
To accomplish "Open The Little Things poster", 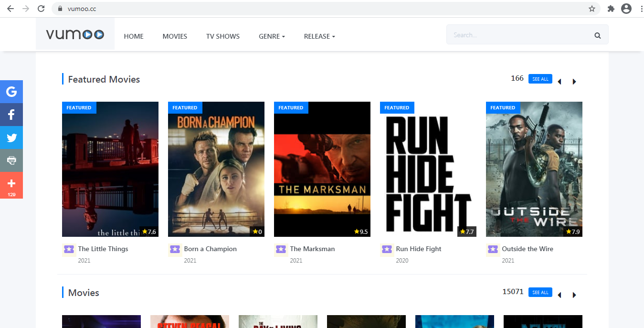I will [110, 169].
